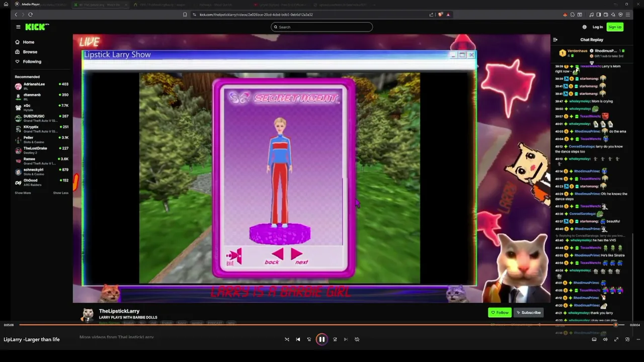Pause the media player playback

tap(321, 339)
